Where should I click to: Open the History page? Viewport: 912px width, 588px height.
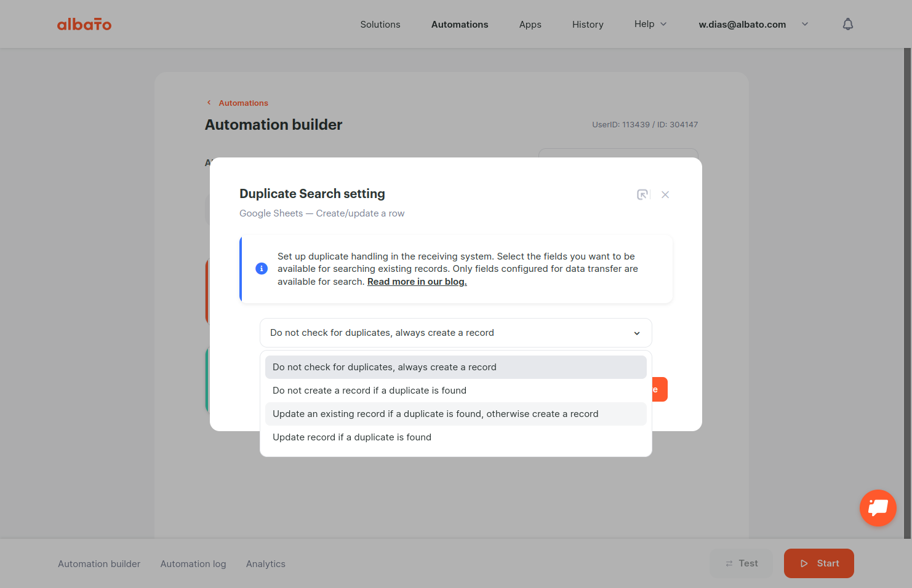(588, 25)
